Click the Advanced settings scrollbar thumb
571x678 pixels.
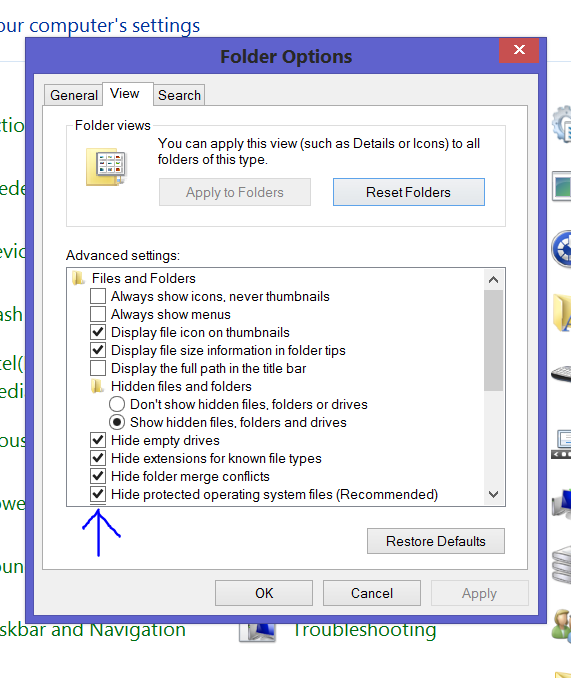(494, 340)
